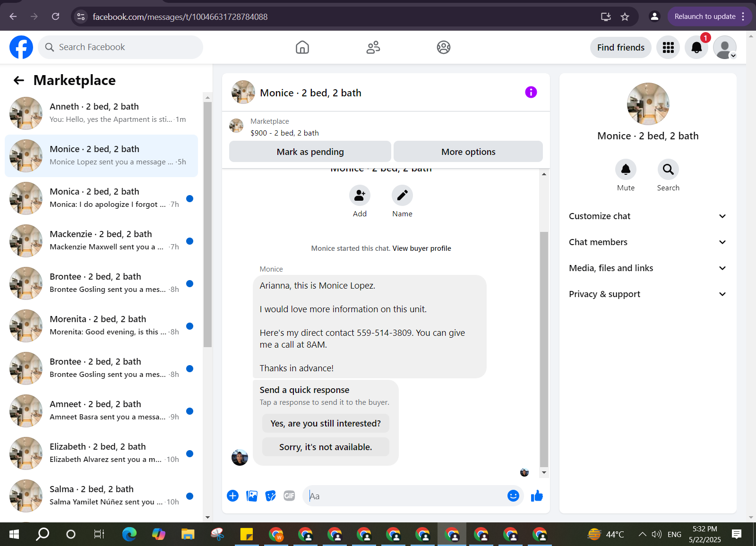Image resolution: width=756 pixels, height=546 pixels.
Task: Open the account profile avatar menu
Action: (725, 47)
